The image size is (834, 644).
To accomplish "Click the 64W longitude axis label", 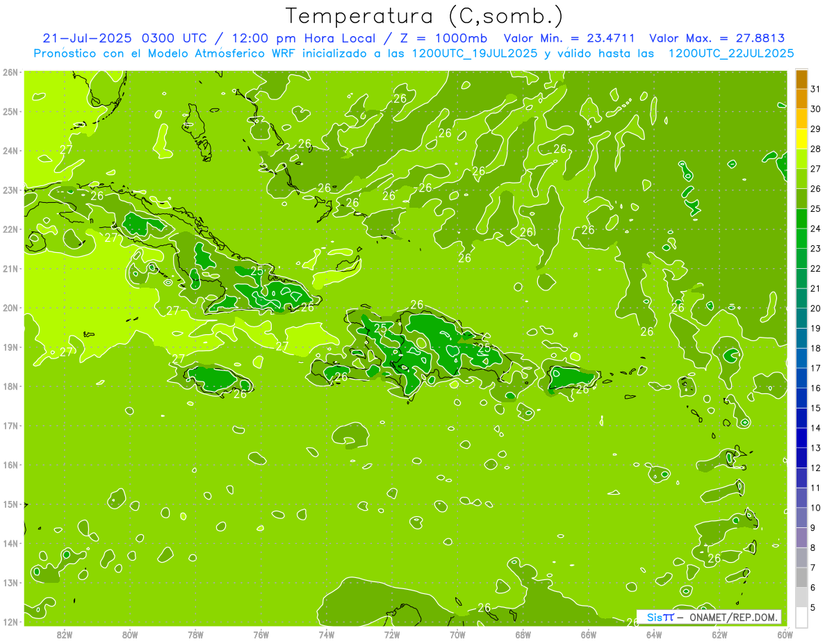I will [x=654, y=634].
